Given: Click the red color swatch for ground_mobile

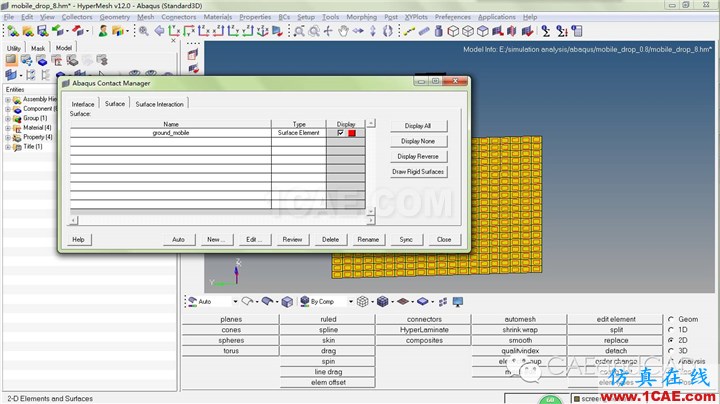Looking at the screenshot, I should [x=352, y=133].
